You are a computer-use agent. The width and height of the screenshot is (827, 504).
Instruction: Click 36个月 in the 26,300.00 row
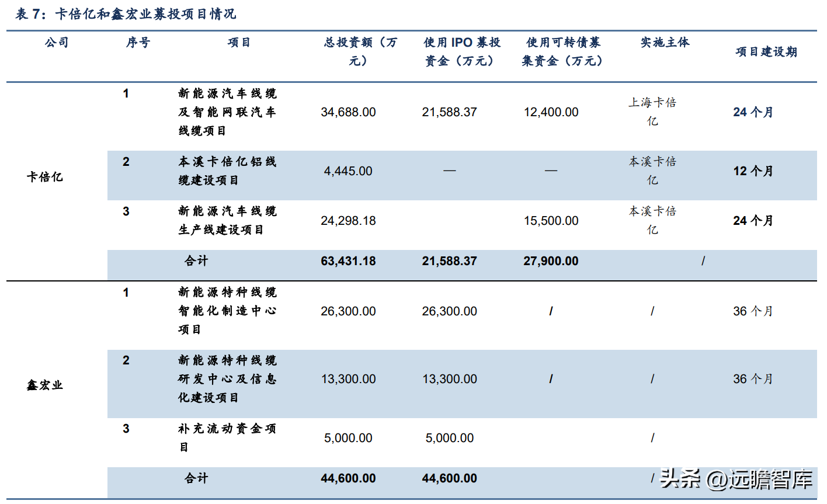click(x=753, y=311)
